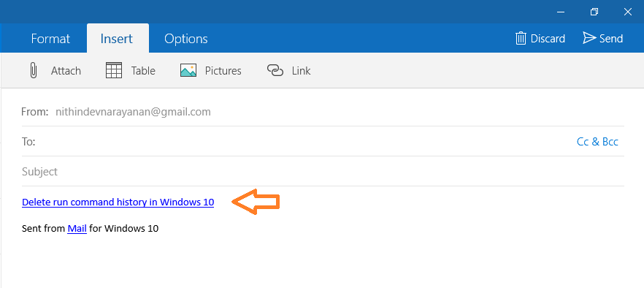Click the 'for Windows 10' signature text
This screenshot has height=288, width=644.
(x=123, y=228)
